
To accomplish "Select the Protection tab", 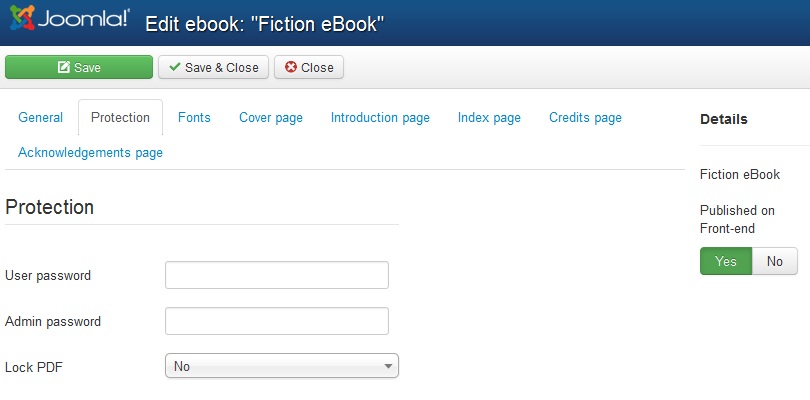I will 120,117.
